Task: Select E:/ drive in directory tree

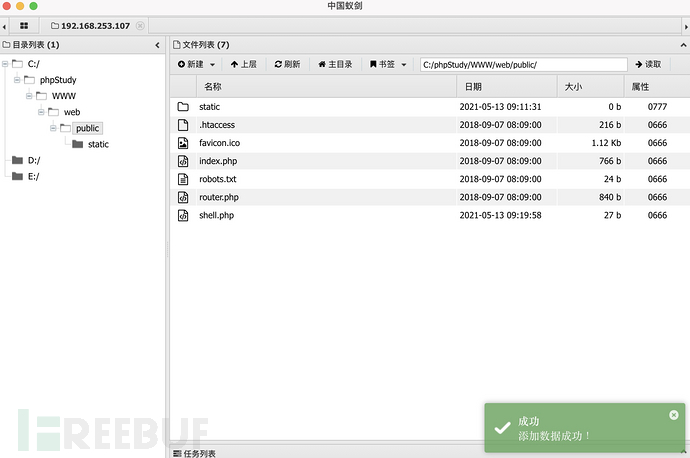Action: click(x=33, y=176)
